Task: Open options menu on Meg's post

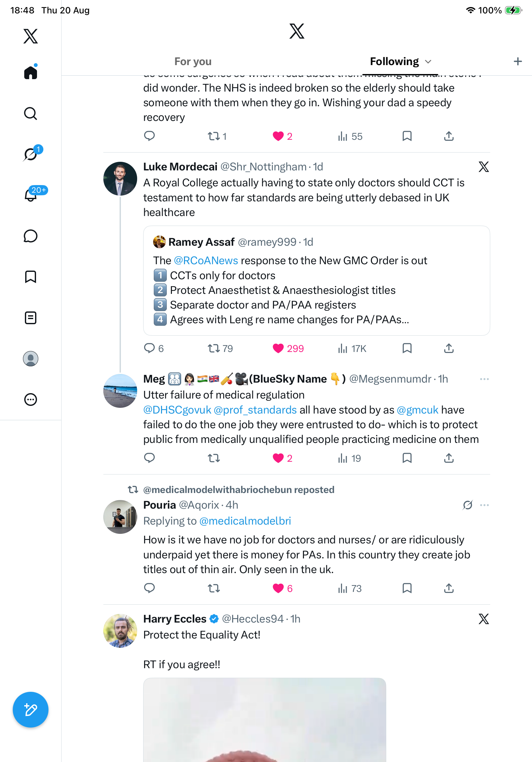Action: 484,379
